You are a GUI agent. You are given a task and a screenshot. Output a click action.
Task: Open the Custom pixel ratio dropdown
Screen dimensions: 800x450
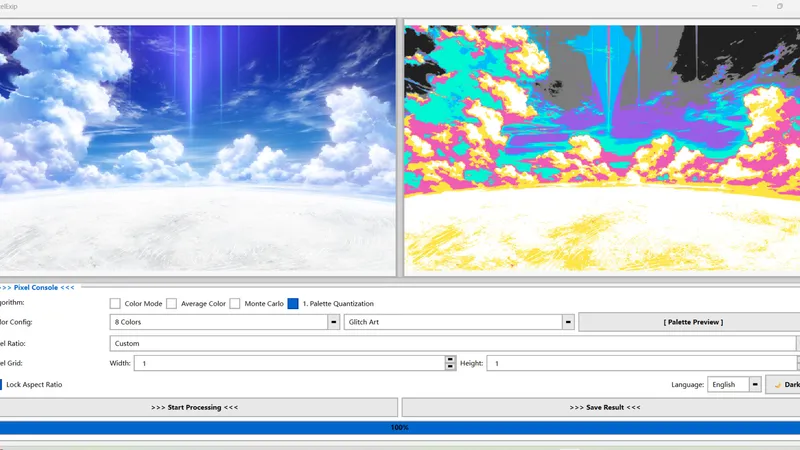coord(450,343)
